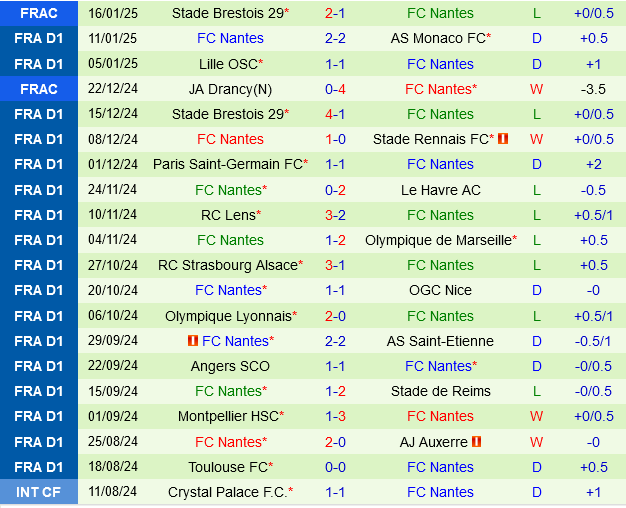This screenshot has width=626, height=508.
Task: Select the JA Drancy(N) team name
Action: 230,89
